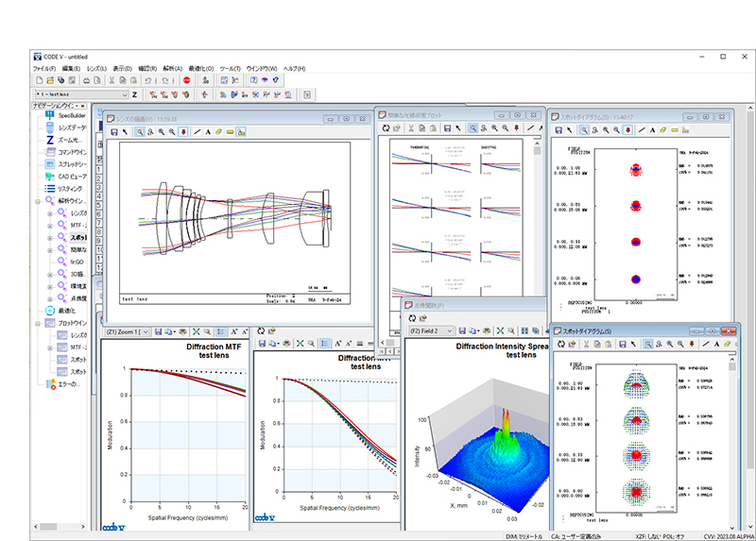This screenshot has width=756, height=541.
Task: Open SpecBuilder in navigation tree
Action: click(66, 115)
